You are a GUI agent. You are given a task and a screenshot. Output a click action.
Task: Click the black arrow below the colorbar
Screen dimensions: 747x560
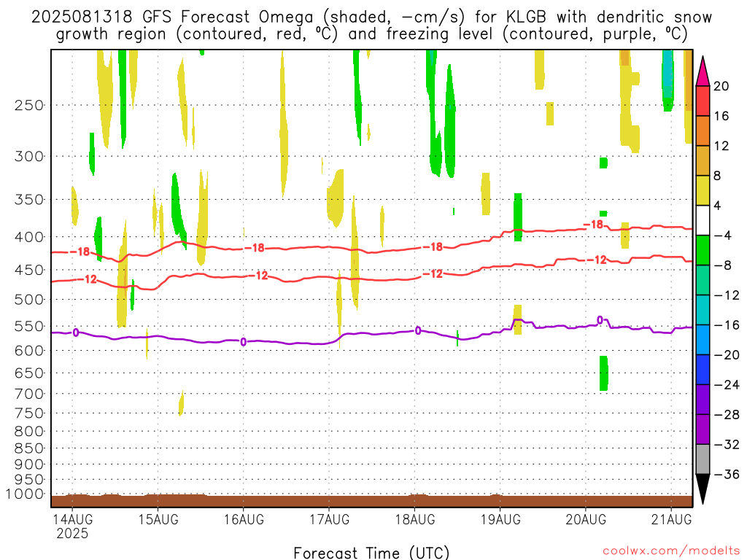(x=703, y=489)
